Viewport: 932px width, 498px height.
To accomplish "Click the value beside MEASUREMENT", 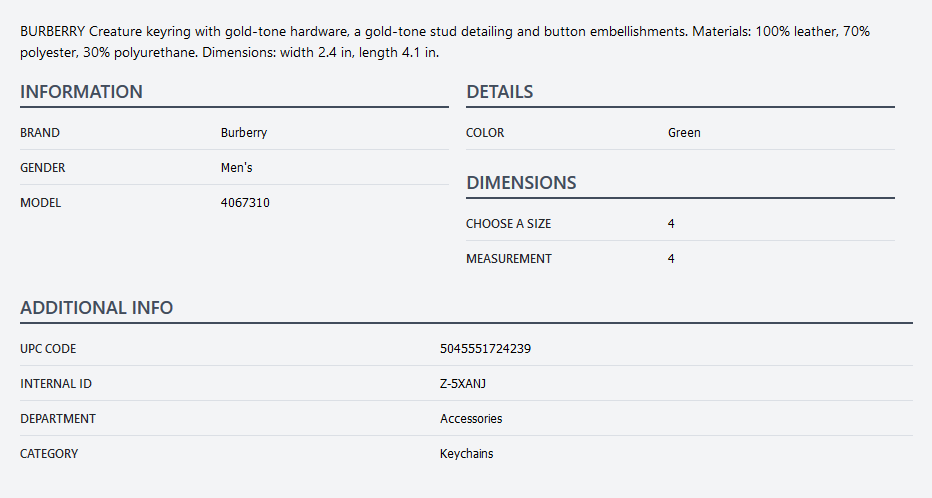I will 671,259.
